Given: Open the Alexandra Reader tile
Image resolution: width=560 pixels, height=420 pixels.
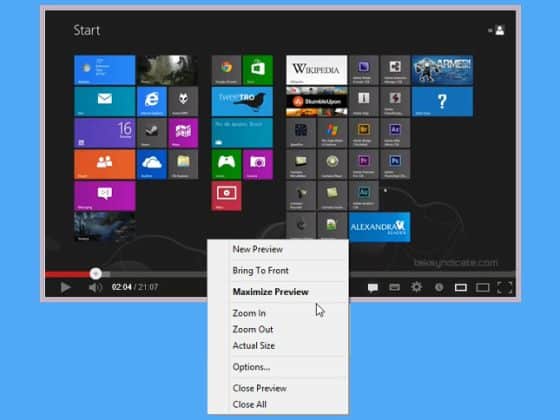Looking at the screenshot, I should [x=380, y=227].
